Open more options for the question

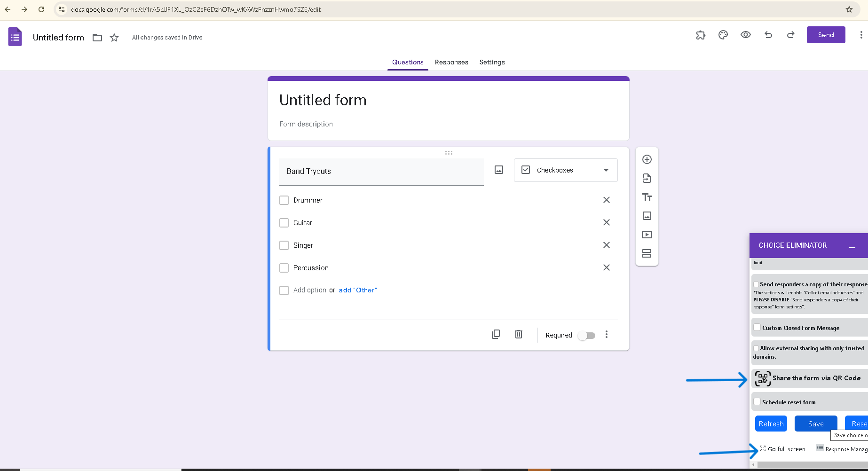[x=607, y=334]
